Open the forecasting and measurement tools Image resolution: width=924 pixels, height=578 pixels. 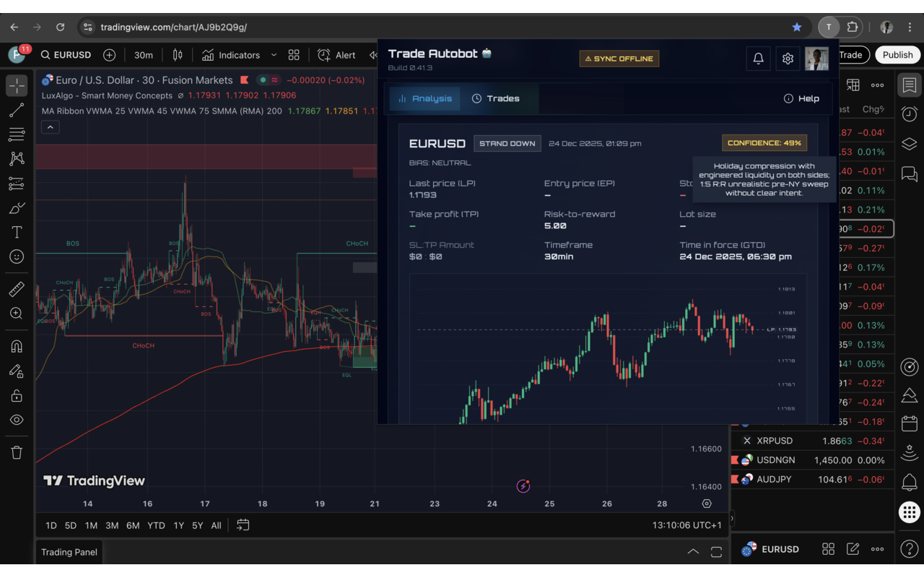[17, 184]
